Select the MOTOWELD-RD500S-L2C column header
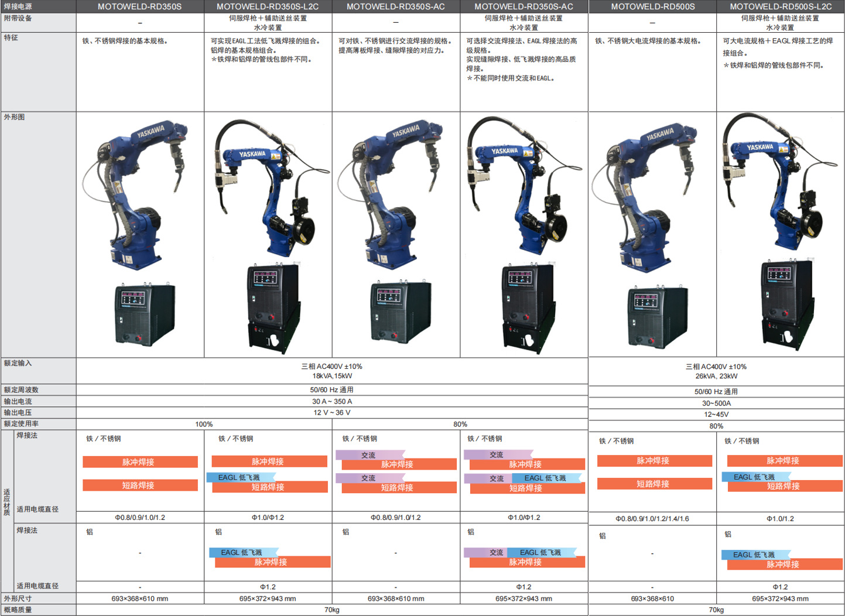845x616 pixels. [781, 6]
